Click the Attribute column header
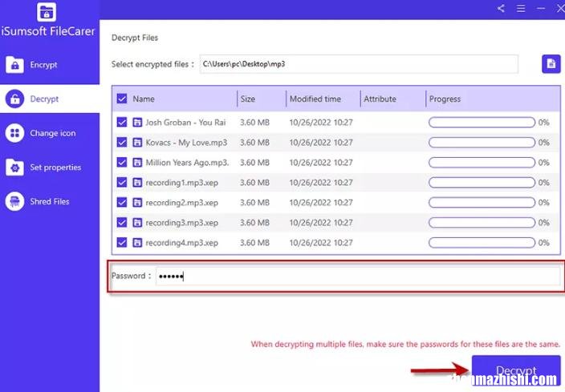The width and height of the screenshot is (565, 392). pos(380,99)
